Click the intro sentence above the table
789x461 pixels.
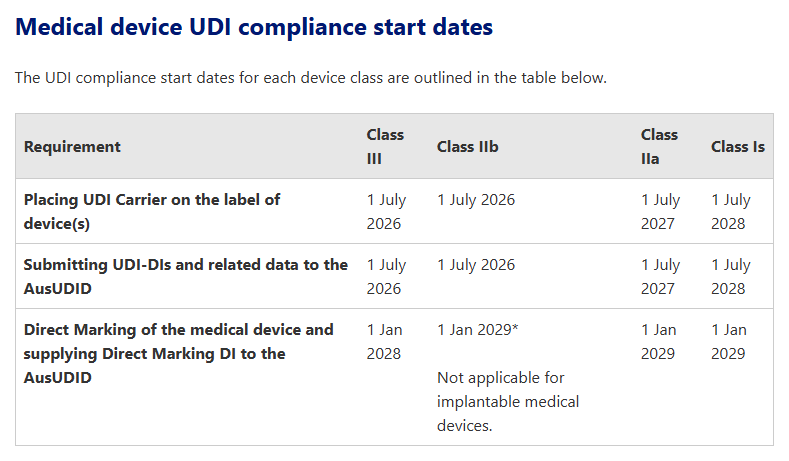tap(310, 78)
